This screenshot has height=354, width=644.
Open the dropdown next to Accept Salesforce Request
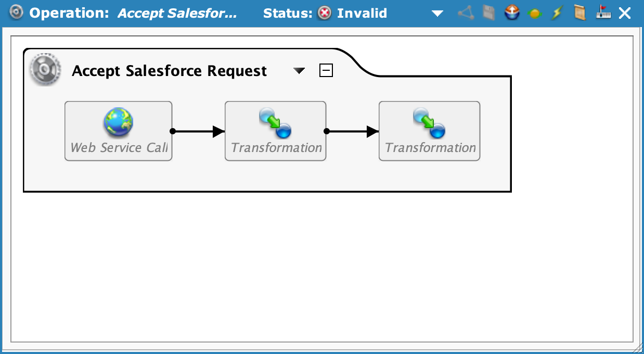(x=299, y=71)
